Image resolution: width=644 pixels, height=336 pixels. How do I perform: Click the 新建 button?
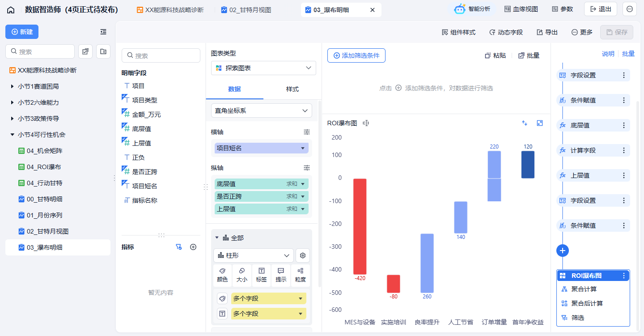(x=22, y=32)
